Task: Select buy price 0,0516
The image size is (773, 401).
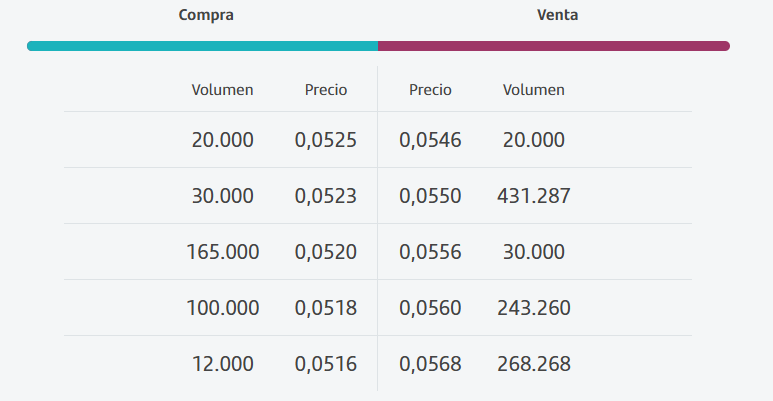Action: [x=326, y=364]
